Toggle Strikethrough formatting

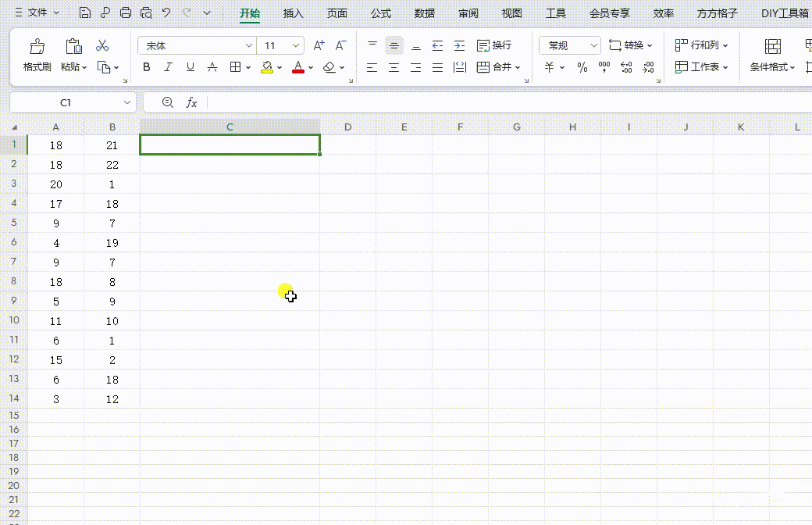[212, 67]
